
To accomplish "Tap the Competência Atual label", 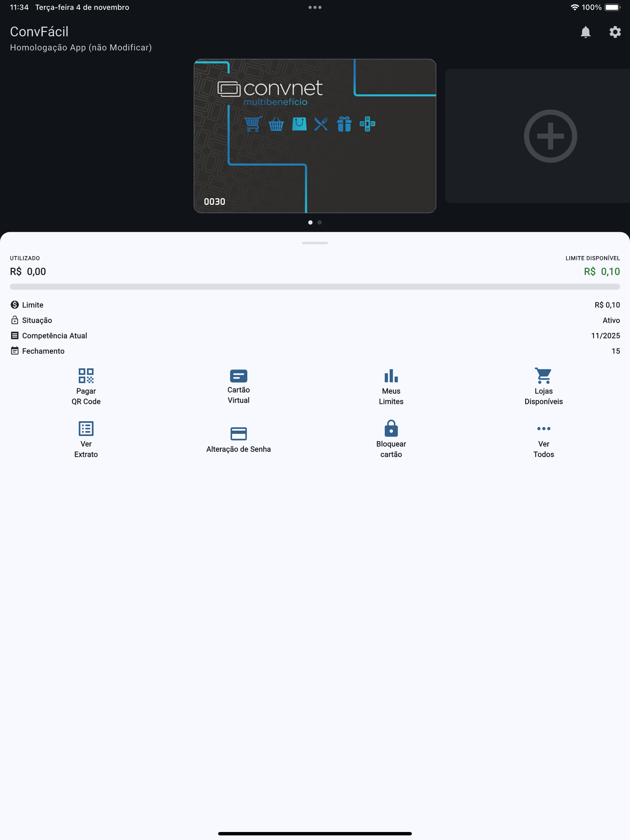I will pos(54,336).
